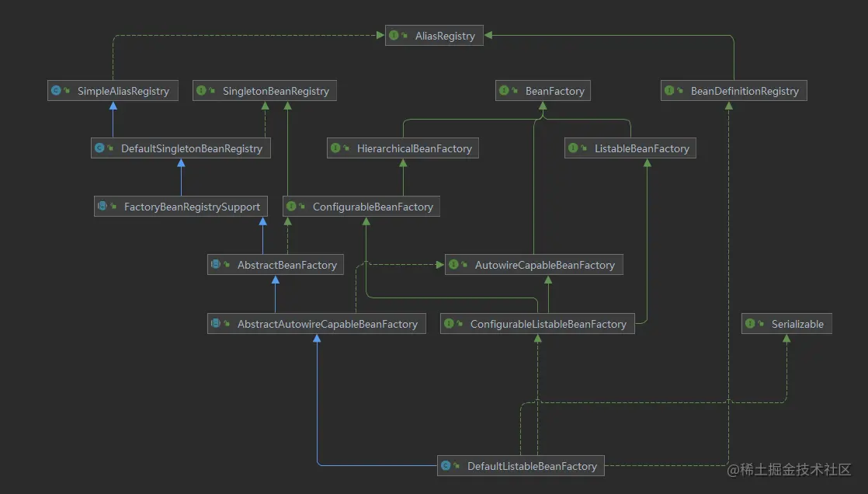Viewport: 868px width, 494px height.
Task: Select the FactoryBeanRegistrySupport label
Action: click(x=192, y=207)
